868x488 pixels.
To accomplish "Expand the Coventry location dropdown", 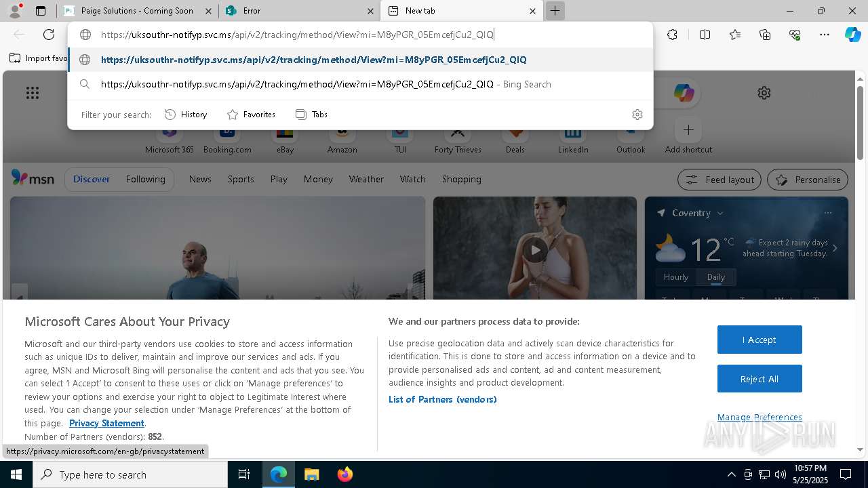I will click(720, 213).
